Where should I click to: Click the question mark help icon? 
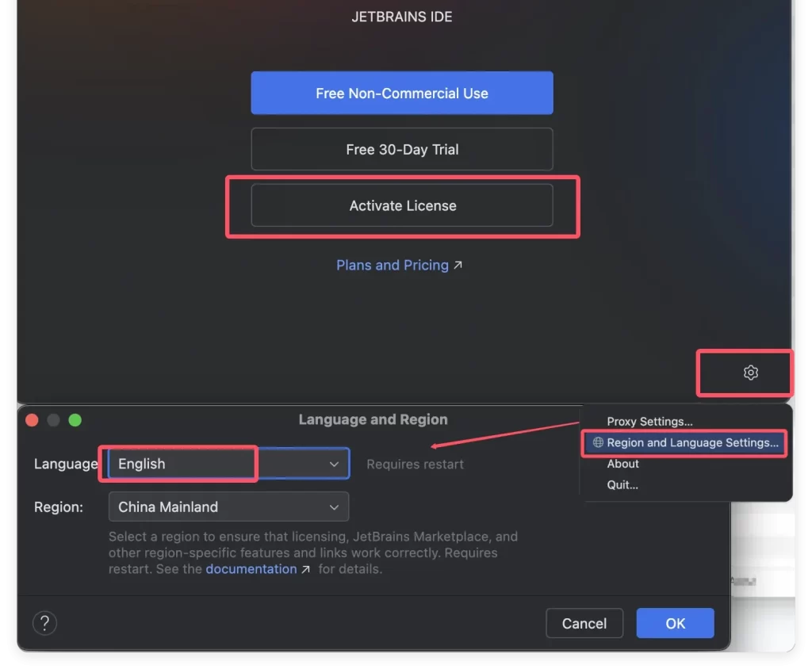[x=44, y=622]
